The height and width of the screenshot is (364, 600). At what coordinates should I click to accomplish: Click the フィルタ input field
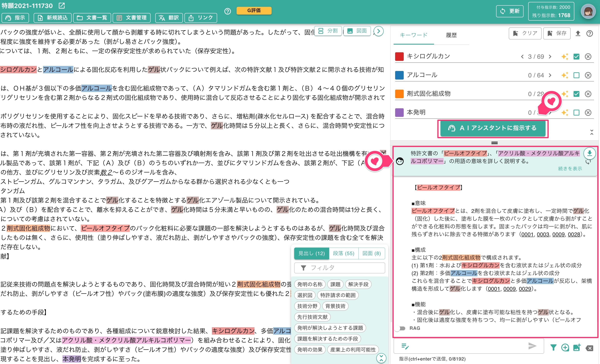tap(339, 268)
